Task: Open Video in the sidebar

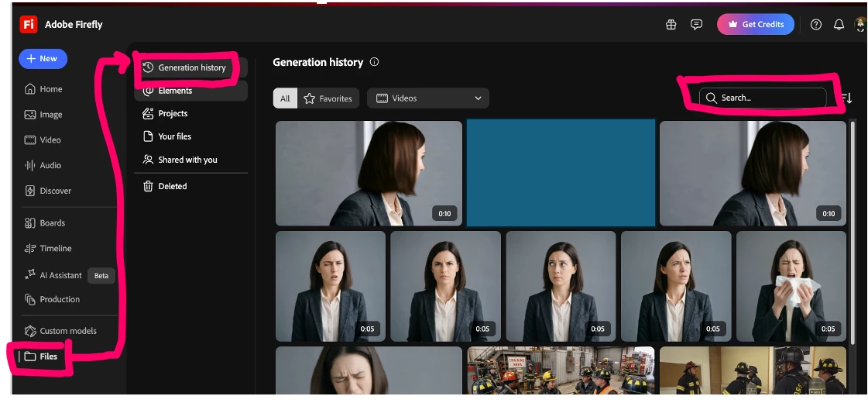Action: 43,140
